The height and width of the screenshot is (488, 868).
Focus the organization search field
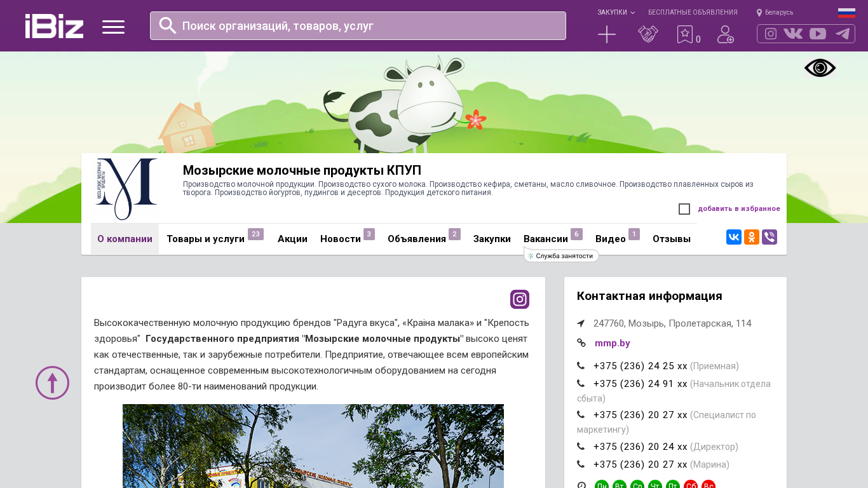click(x=358, y=26)
